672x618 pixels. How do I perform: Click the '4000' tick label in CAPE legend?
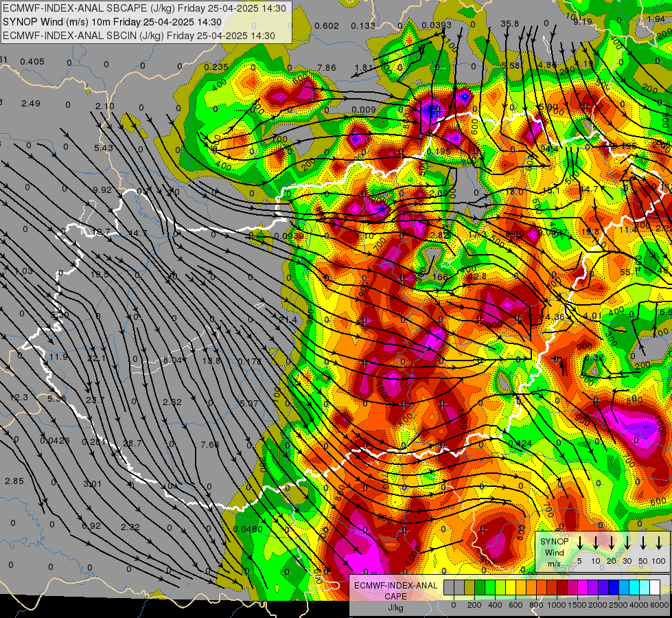click(x=639, y=605)
